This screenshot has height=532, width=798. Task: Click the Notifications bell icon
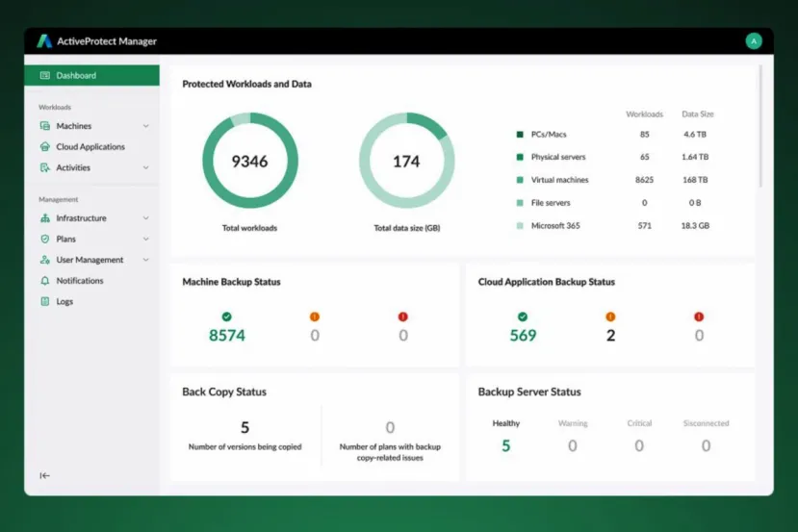click(45, 280)
